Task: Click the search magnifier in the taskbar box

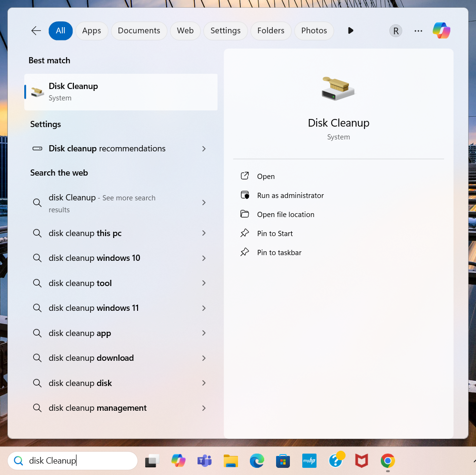Action: click(x=19, y=461)
